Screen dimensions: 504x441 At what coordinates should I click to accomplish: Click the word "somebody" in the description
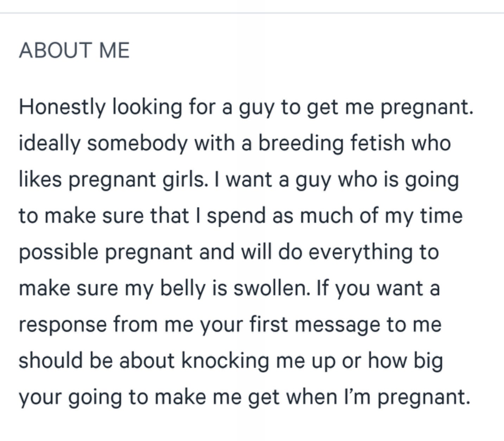(137, 143)
